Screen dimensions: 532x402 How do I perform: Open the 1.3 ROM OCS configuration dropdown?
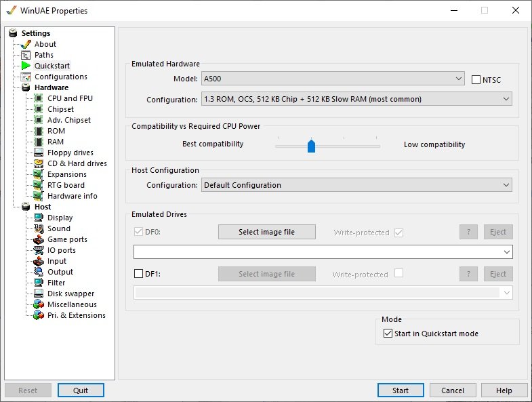pyautogui.click(x=356, y=99)
